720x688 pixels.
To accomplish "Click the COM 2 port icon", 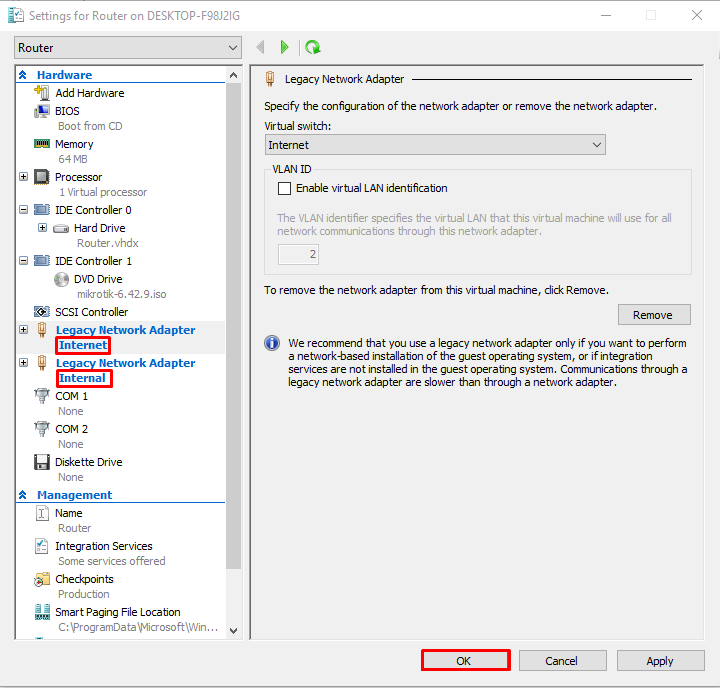I will (42, 429).
